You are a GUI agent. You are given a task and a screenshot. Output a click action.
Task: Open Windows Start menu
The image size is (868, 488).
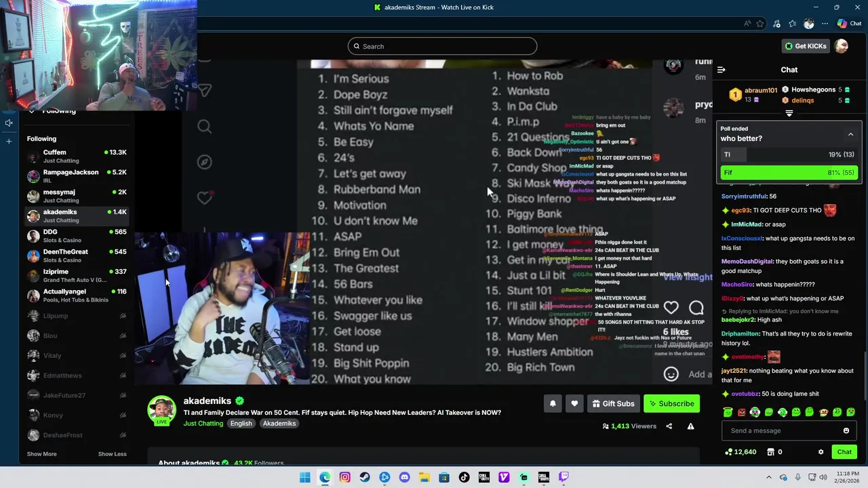pos(305,477)
